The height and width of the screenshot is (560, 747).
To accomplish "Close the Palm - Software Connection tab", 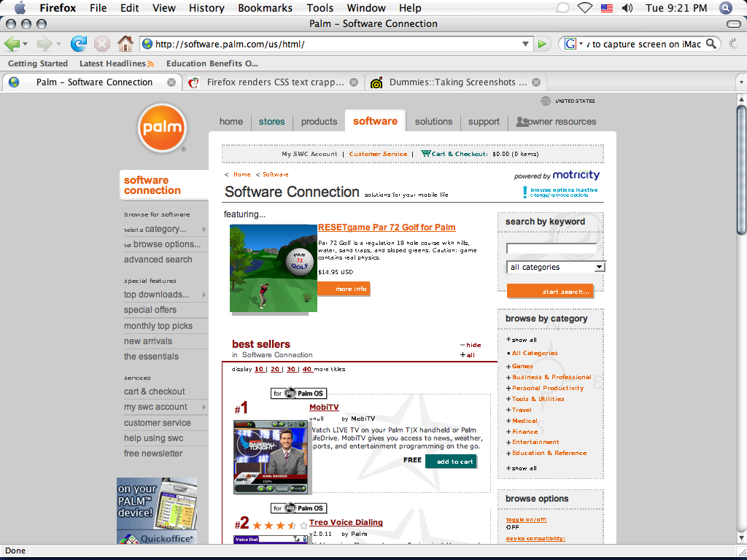I will point(171,82).
